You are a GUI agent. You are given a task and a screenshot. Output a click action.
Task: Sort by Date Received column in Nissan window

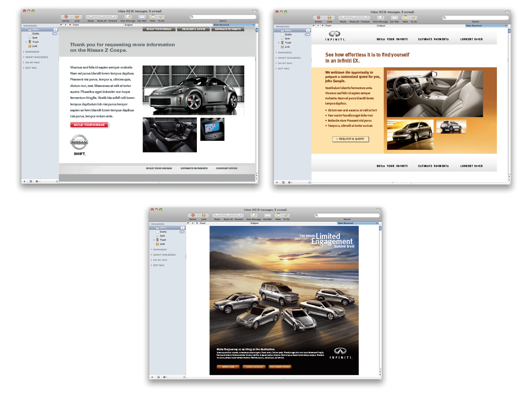pos(234,25)
